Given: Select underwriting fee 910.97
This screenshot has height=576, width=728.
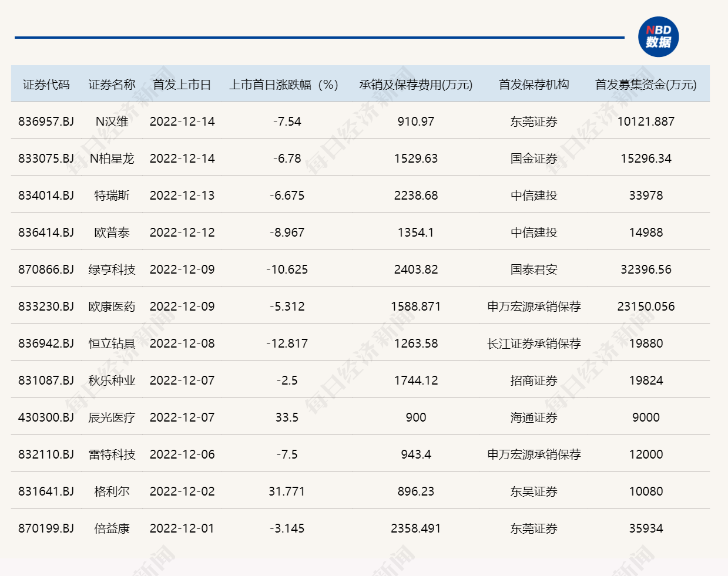Looking at the screenshot, I should click(x=416, y=122).
